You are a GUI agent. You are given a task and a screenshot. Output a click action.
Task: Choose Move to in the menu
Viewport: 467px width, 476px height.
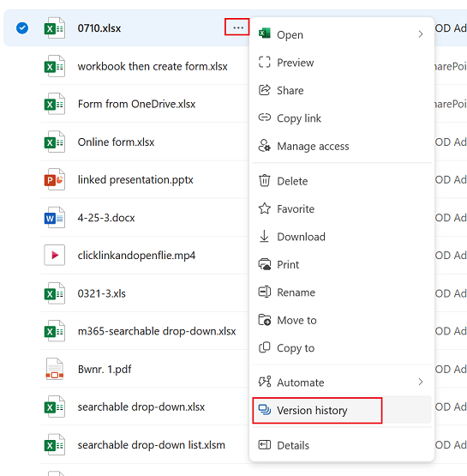342,320
